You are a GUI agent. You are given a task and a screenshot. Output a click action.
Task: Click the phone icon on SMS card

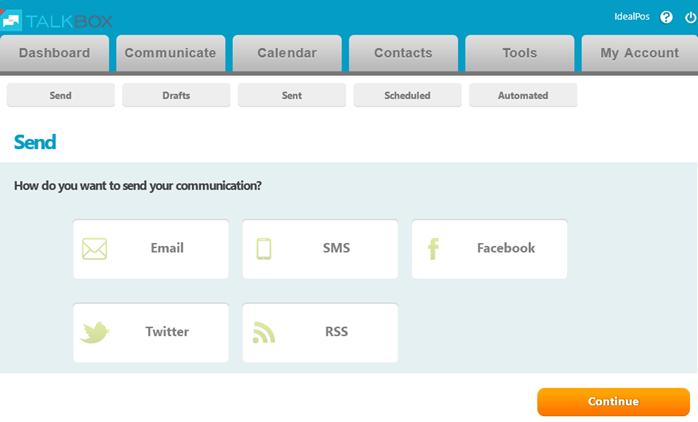[x=264, y=249]
